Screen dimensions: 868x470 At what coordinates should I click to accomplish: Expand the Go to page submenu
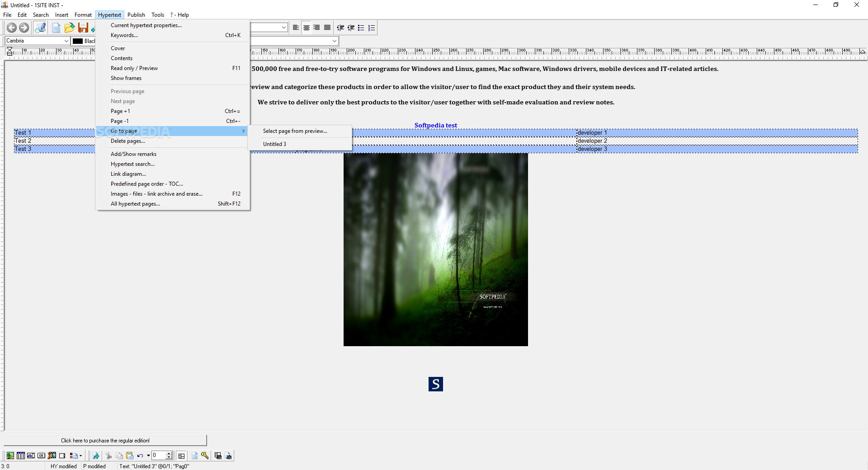173,131
